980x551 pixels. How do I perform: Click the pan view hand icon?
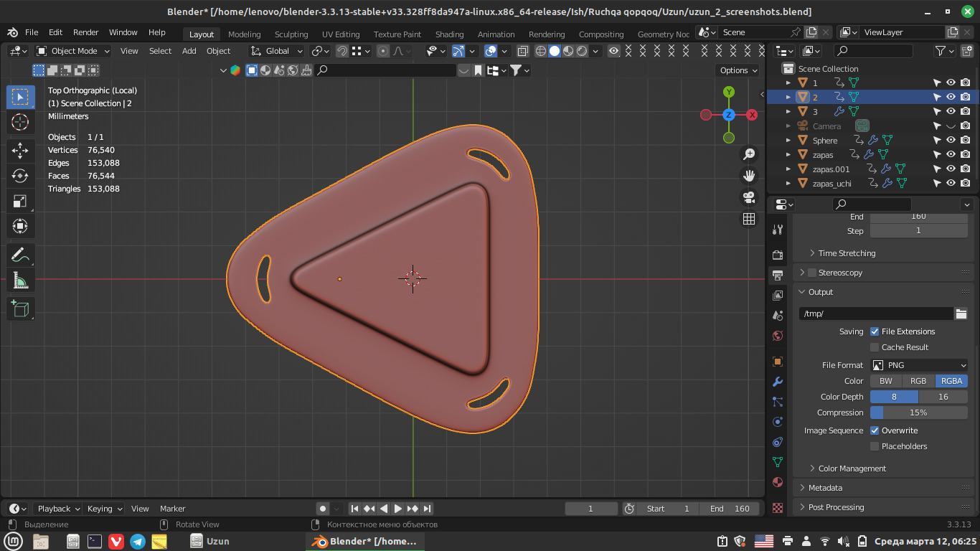pyautogui.click(x=750, y=176)
